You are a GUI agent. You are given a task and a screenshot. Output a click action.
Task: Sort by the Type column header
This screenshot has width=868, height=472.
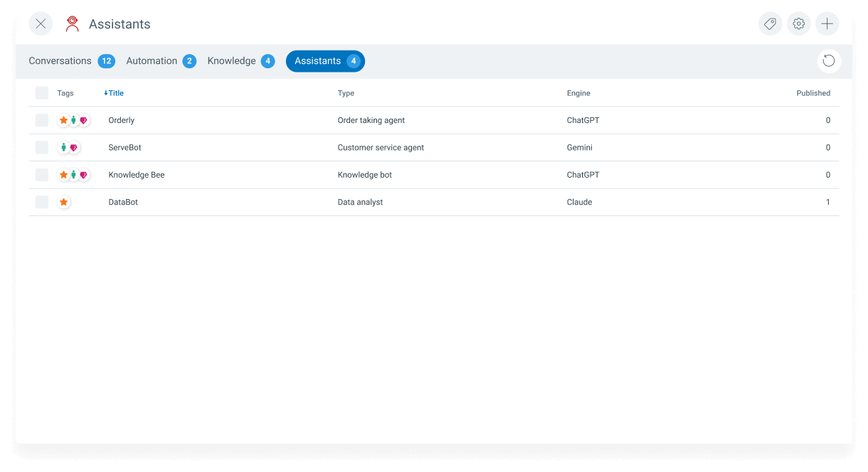point(346,93)
